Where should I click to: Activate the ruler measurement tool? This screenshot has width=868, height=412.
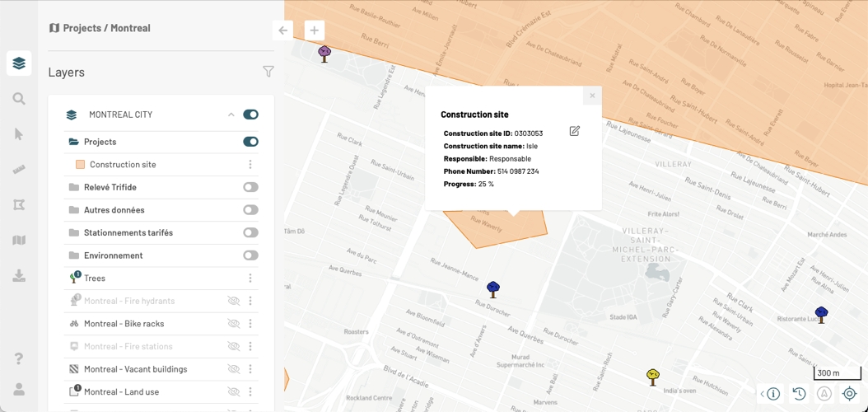[19, 169]
